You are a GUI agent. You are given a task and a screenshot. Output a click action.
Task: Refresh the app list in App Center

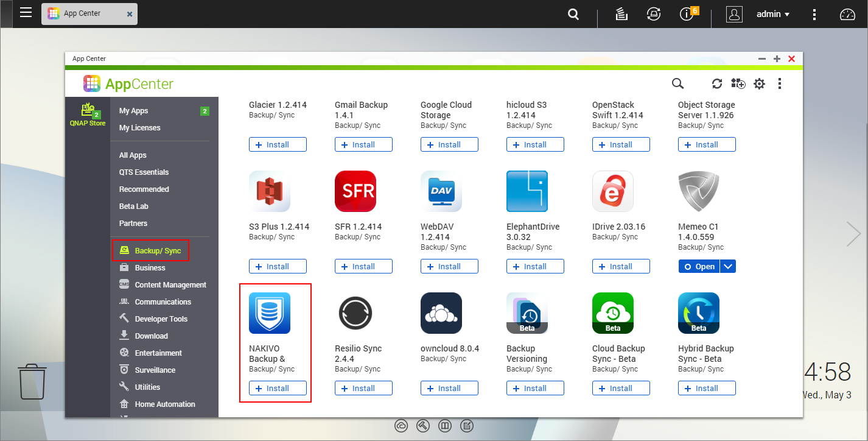[717, 83]
